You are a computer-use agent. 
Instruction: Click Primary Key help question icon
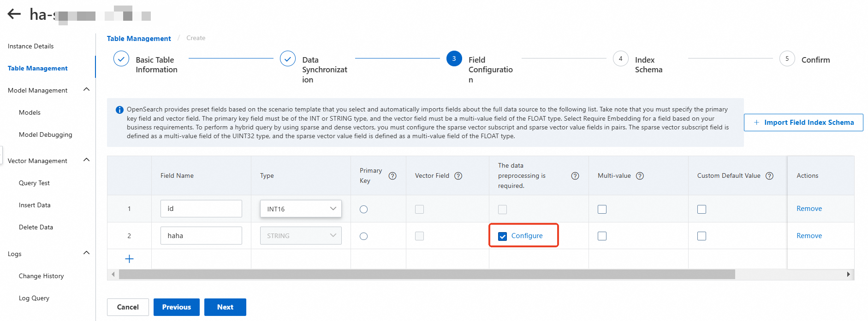pyautogui.click(x=392, y=176)
